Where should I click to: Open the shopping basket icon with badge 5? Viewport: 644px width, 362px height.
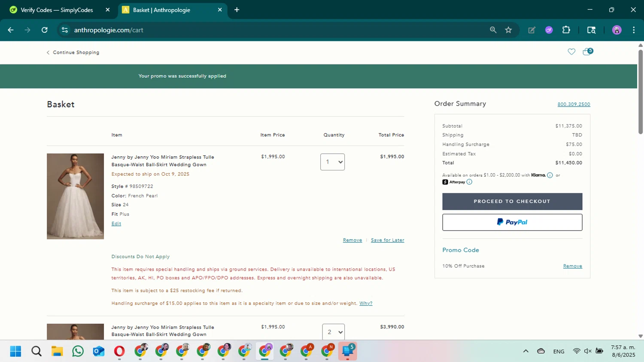point(587,52)
